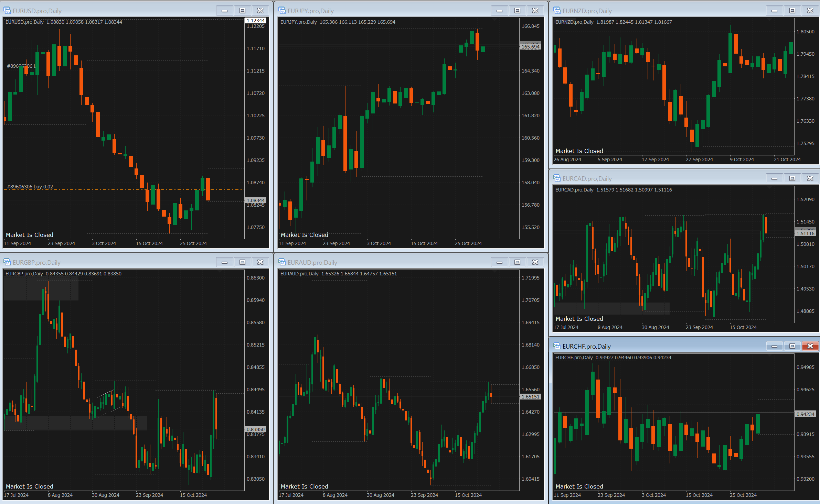Click the EURJPY.pro chart window icon
820x504 pixels.
coord(282,11)
